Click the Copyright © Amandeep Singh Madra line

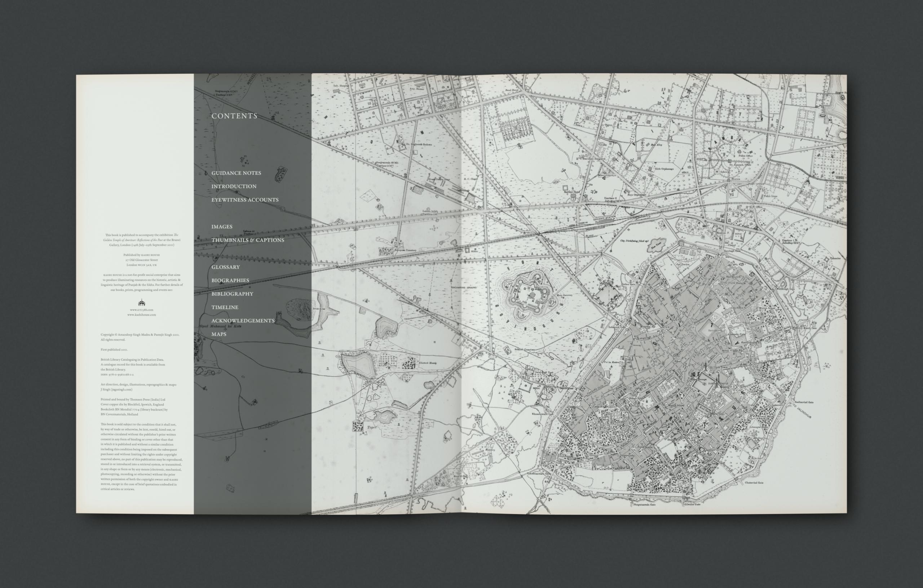click(x=140, y=335)
